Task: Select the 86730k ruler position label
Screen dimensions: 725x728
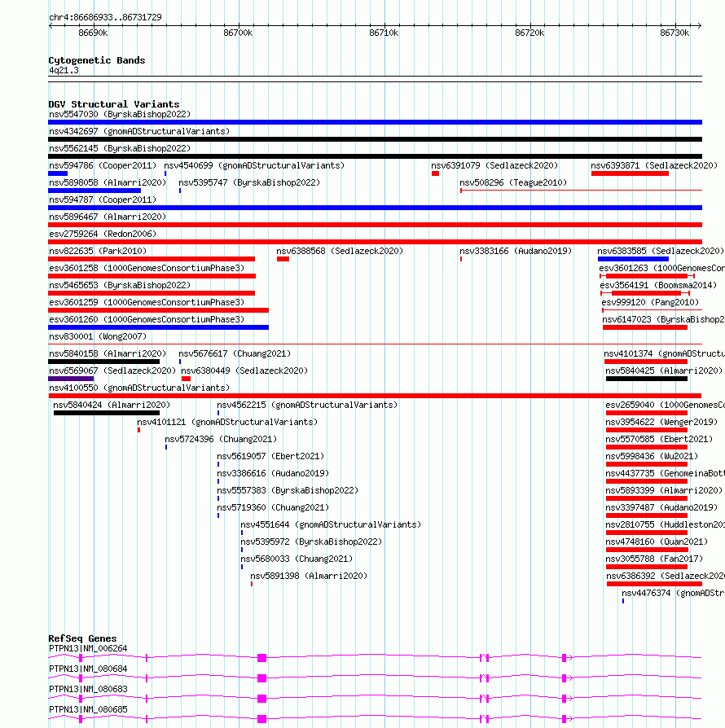Action: pos(674,33)
